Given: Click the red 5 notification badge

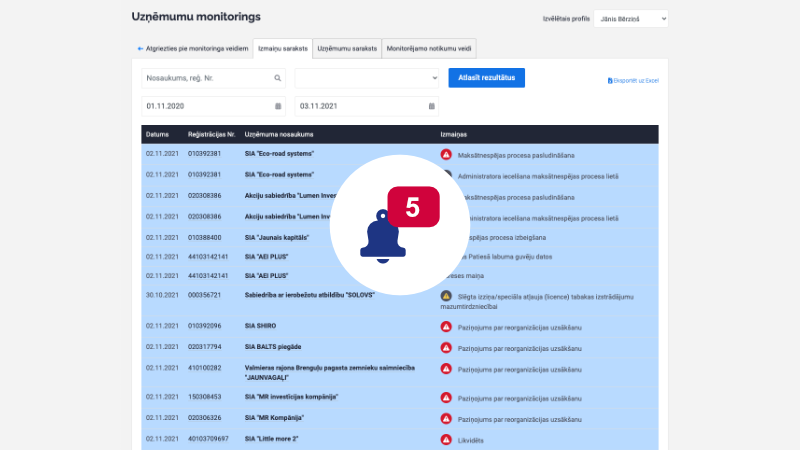Looking at the screenshot, I should (x=413, y=206).
